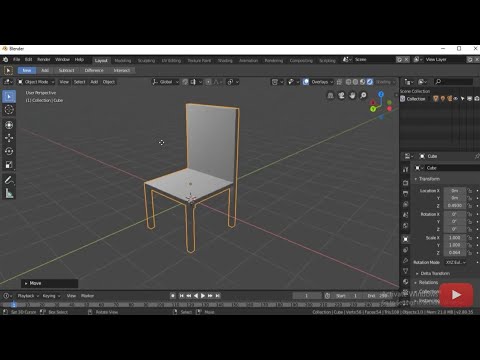Open the Output properties tab
Image resolution: width=480 pixels, height=360 pixels.
[x=406, y=194]
